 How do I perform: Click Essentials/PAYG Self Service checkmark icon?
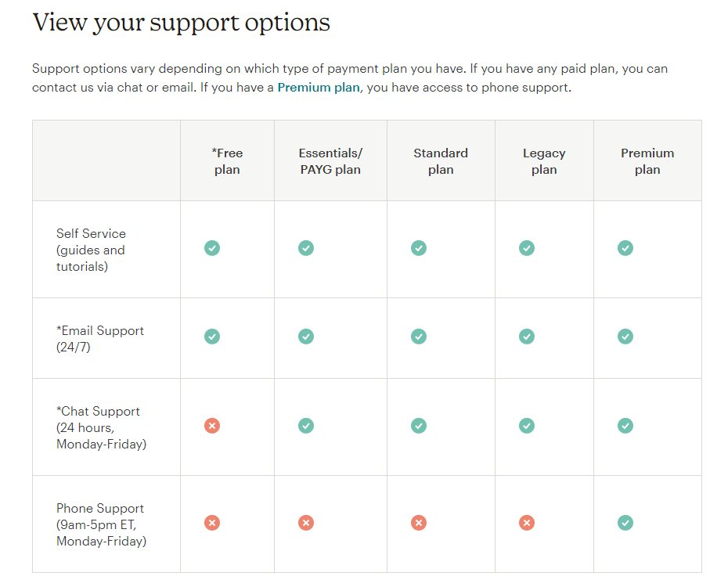(x=306, y=248)
